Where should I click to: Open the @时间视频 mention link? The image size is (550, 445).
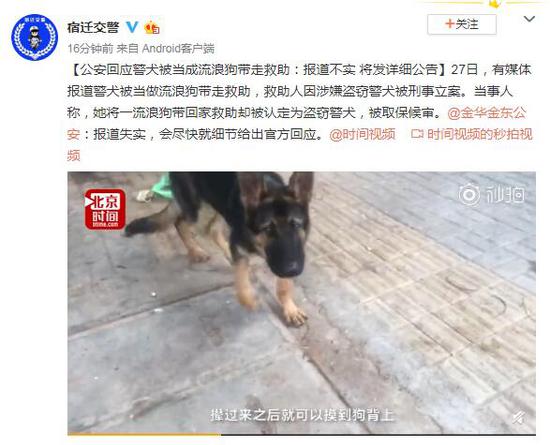362,135
